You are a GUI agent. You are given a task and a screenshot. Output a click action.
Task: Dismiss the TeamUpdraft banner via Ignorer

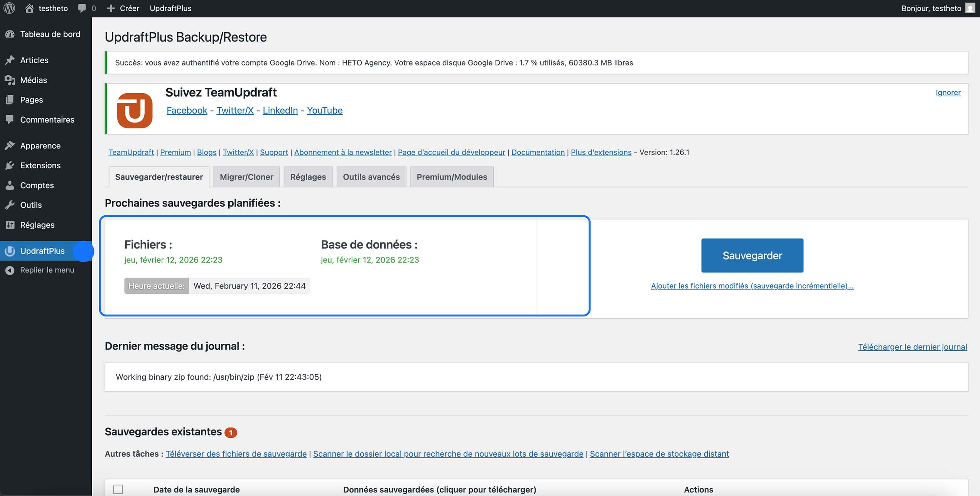point(948,92)
